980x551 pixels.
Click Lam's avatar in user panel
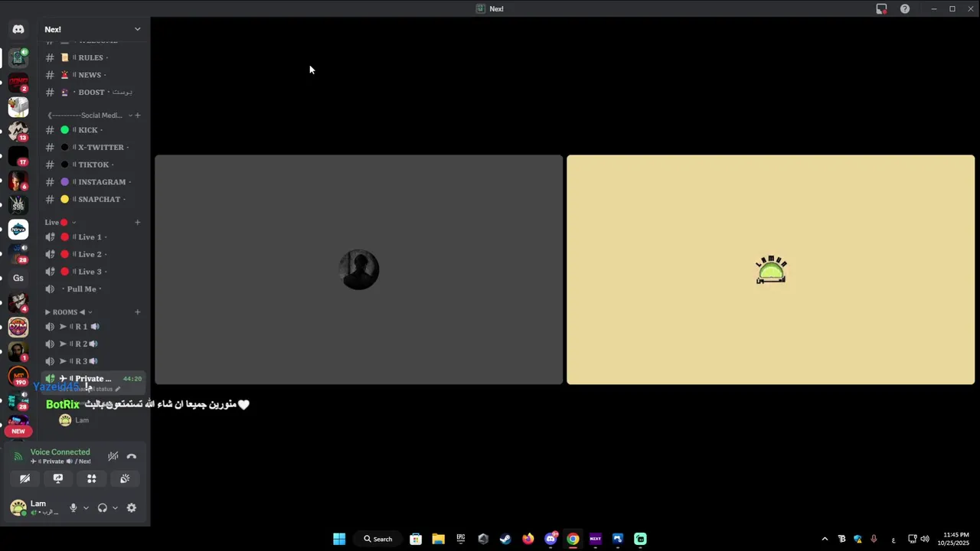coord(18,507)
